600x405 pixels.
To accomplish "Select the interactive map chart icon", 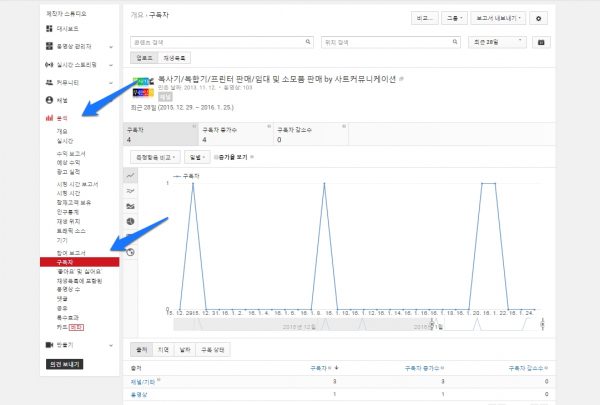I will [130, 252].
